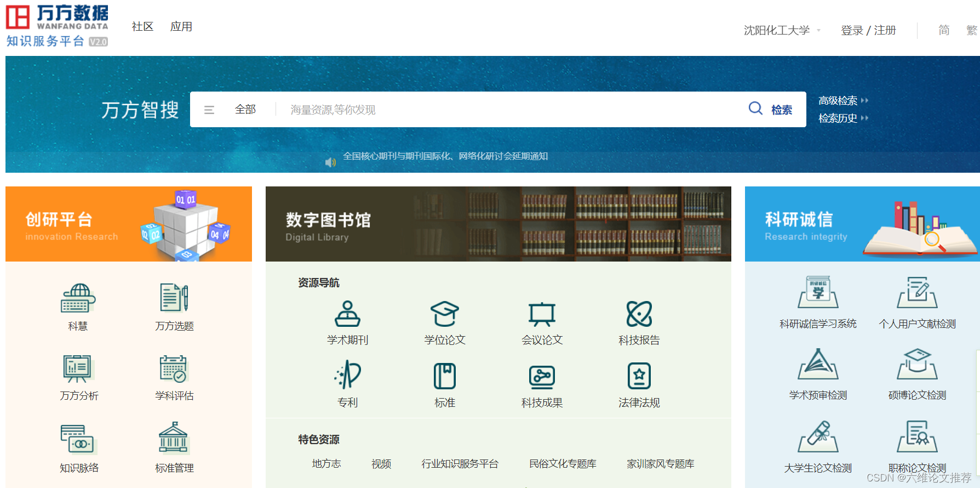The height and width of the screenshot is (488, 980).
Task: Select the 专利 compass icon
Action: [347, 375]
